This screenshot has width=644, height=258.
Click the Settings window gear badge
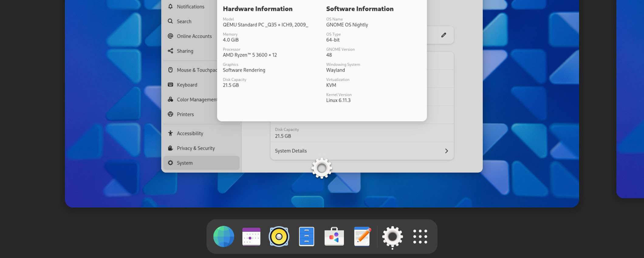(x=322, y=168)
